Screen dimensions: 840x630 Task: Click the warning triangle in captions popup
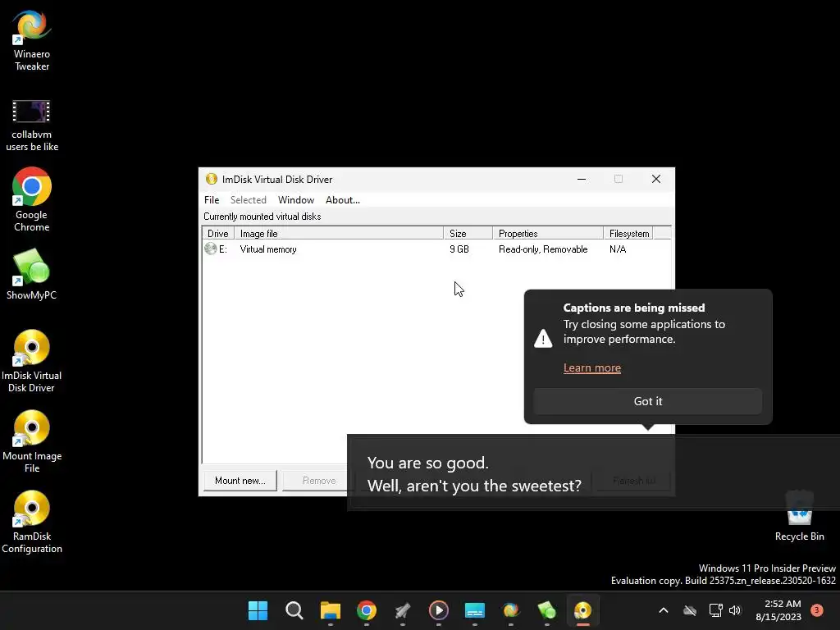[x=543, y=339]
